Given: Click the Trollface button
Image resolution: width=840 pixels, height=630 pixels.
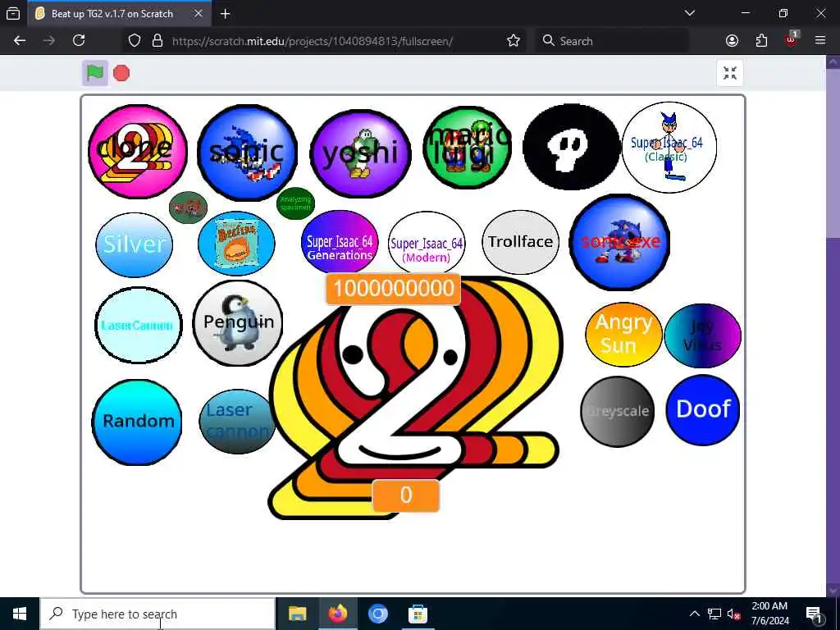Looking at the screenshot, I should [x=521, y=242].
